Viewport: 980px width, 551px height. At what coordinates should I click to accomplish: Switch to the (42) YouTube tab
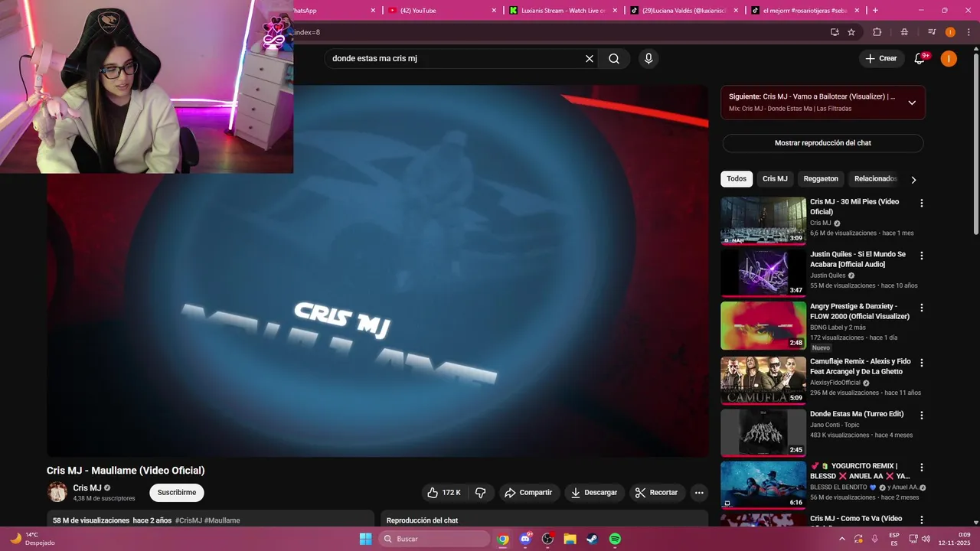tap(441, 10)
